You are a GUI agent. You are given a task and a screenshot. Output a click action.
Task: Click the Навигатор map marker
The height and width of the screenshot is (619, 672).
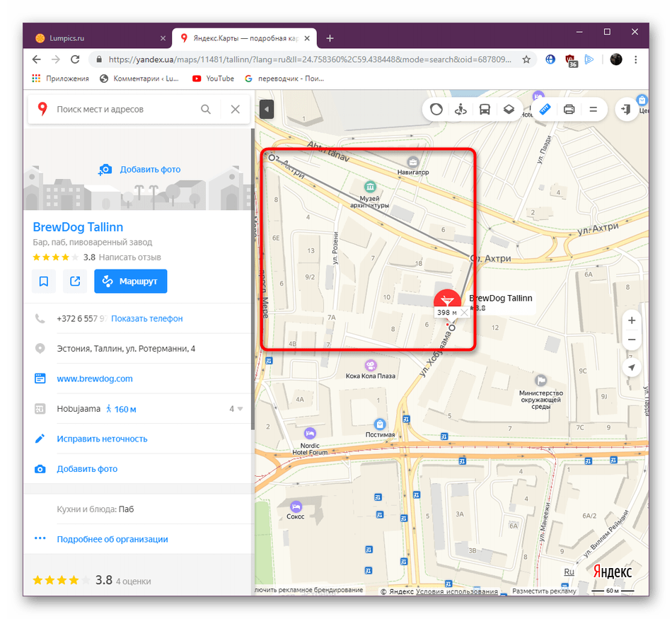click(x=412, y=162)
